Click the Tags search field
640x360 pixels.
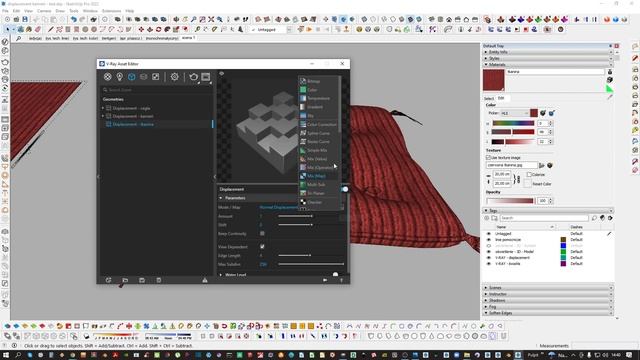coord(544,218)
